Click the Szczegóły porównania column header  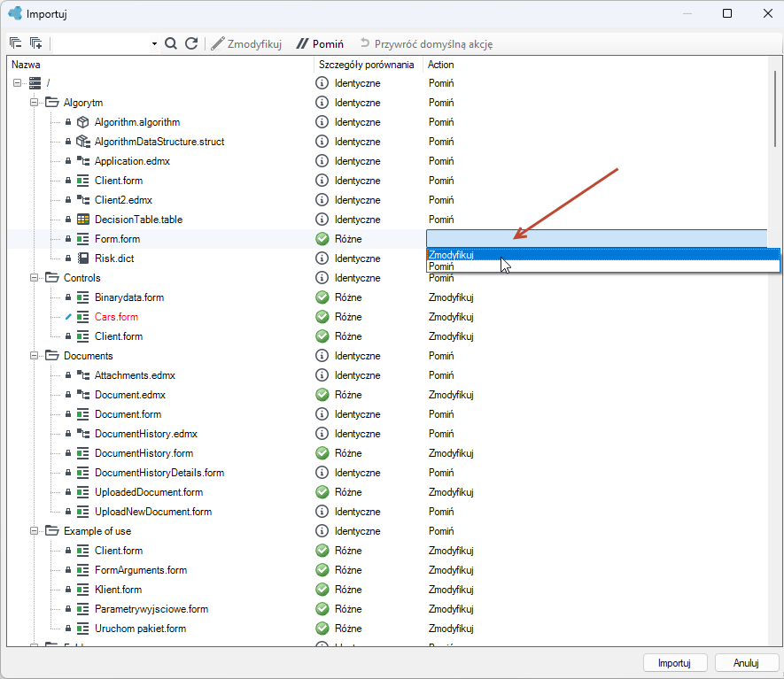click(369, 65)
